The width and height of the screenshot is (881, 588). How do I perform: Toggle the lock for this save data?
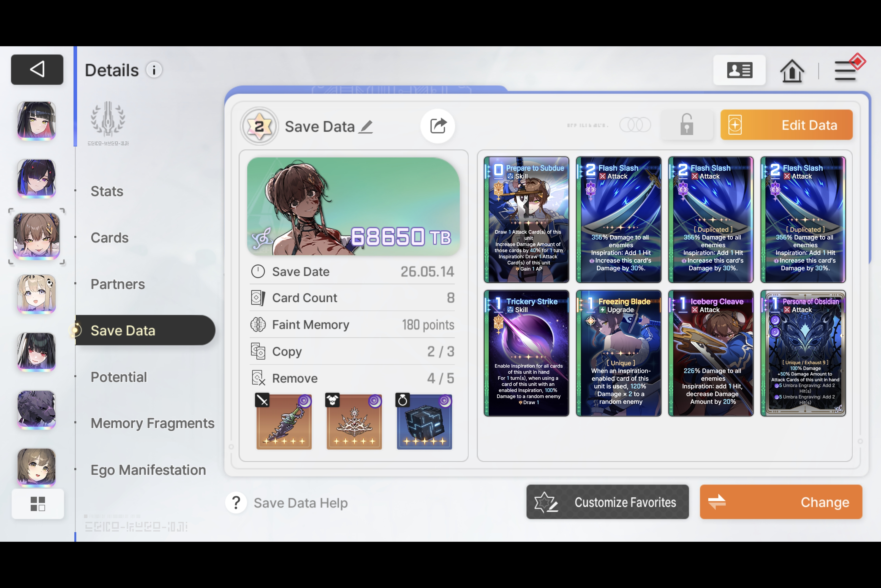pos(687,125)
